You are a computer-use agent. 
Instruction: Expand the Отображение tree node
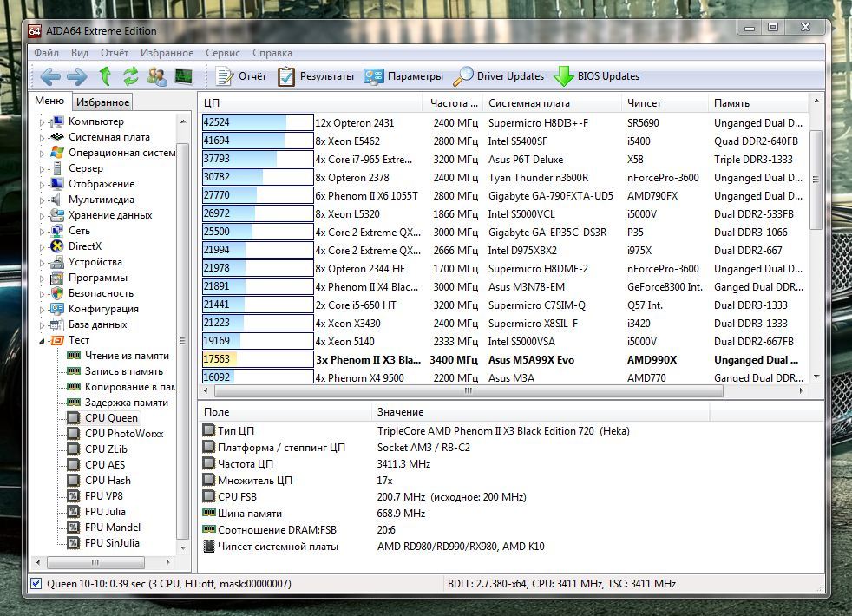click(43, 185)
